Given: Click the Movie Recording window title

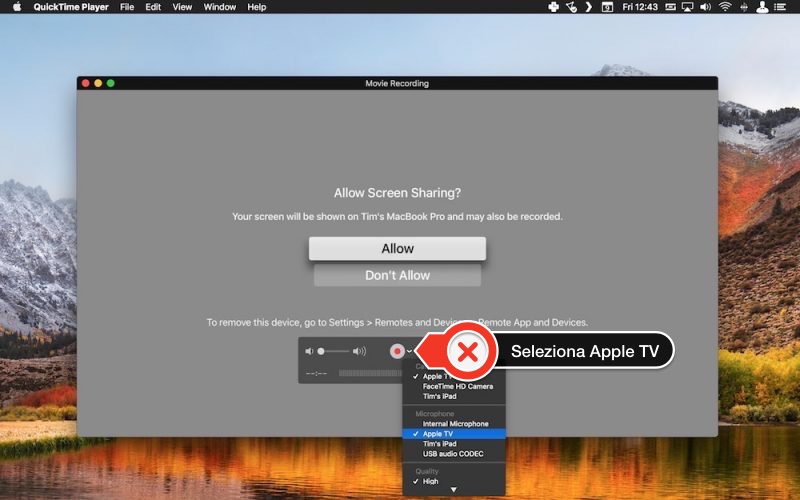Looking at the screenshot, I should pos(397,83).
